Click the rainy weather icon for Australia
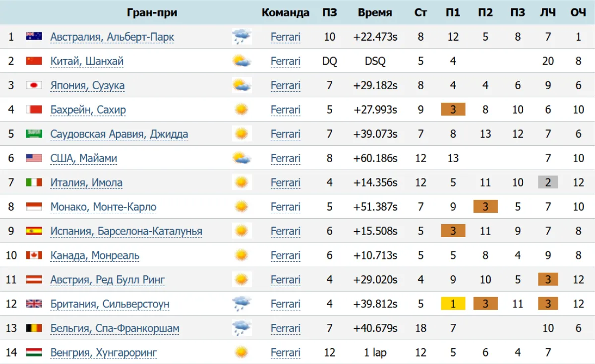 (x=241, y=37)
